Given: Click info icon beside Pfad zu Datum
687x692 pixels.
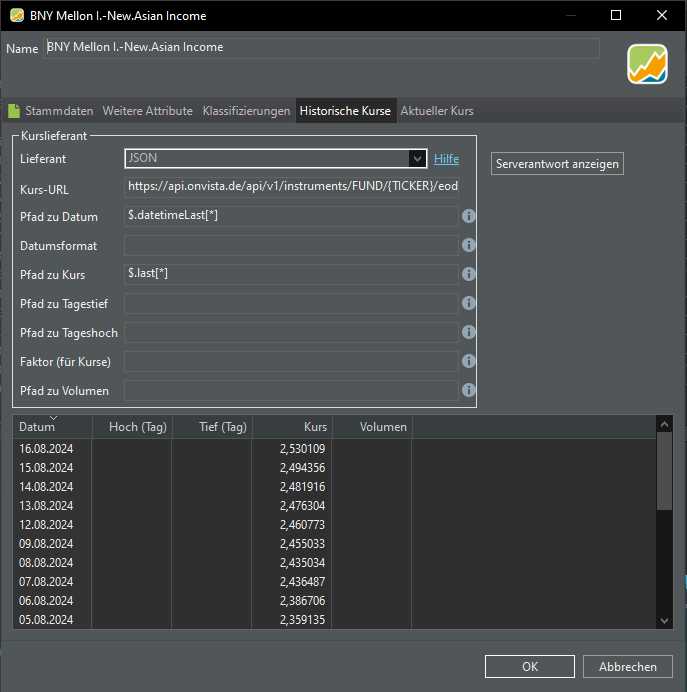Looking at the screenshot, I should (x=468, y=216).
